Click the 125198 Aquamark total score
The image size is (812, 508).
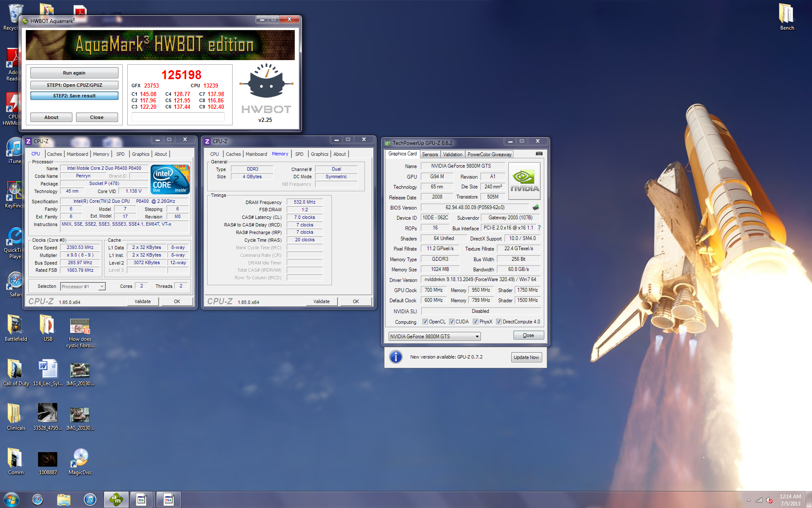(181, 75)
